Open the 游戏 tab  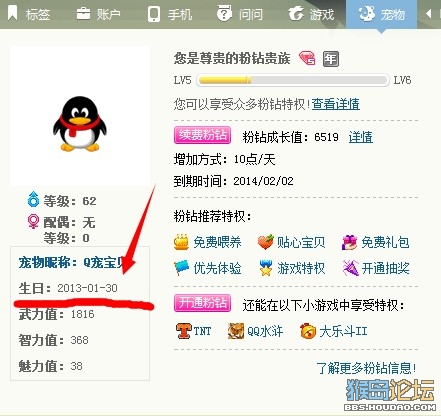(311, 14)
